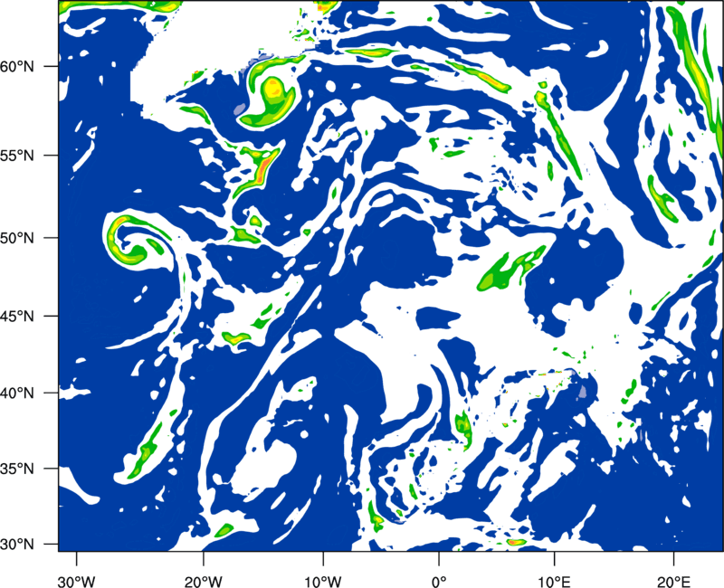Screen dimensions: 724x588
Task: Click the 50°N latitude label
Action: [x=17, y=238]
